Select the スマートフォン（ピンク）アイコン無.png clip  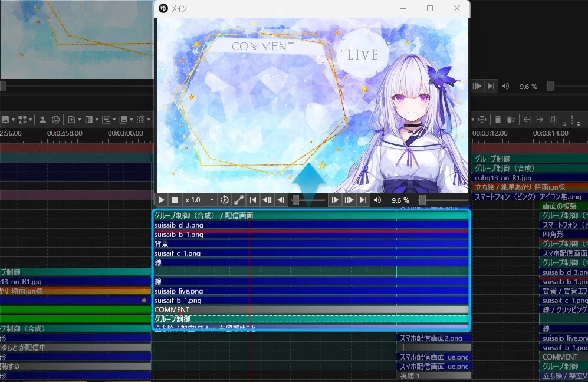pyautogui.click(x=529, y=196)
